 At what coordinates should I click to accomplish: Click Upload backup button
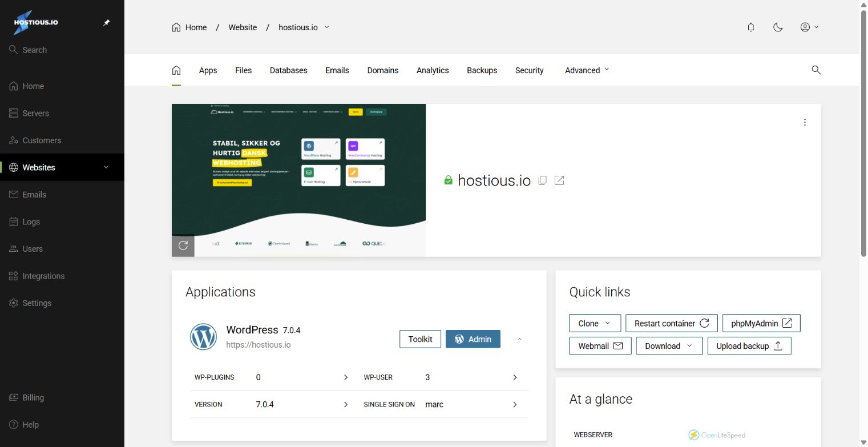click(749, 346)
